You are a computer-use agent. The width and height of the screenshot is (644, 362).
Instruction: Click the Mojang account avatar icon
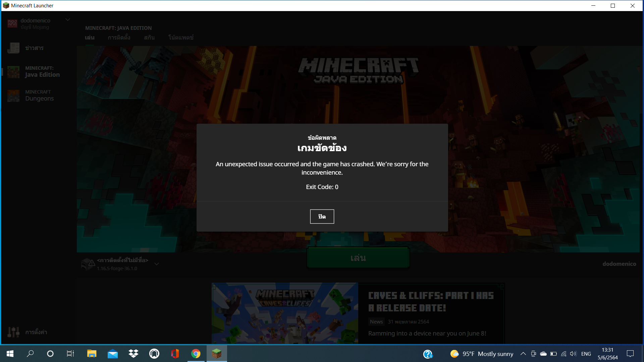[12, 23]
